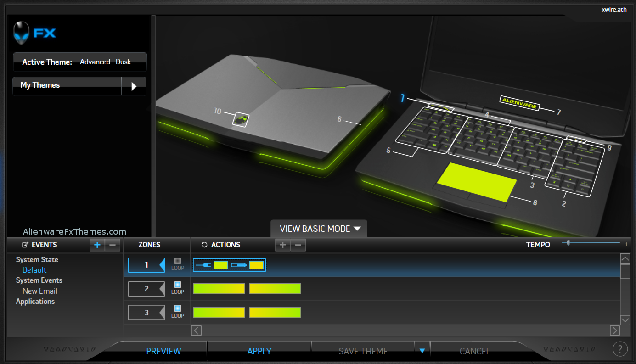Select the first gradient action of zone 3
This screenshot has width=636, height=364.
point(219,313)
